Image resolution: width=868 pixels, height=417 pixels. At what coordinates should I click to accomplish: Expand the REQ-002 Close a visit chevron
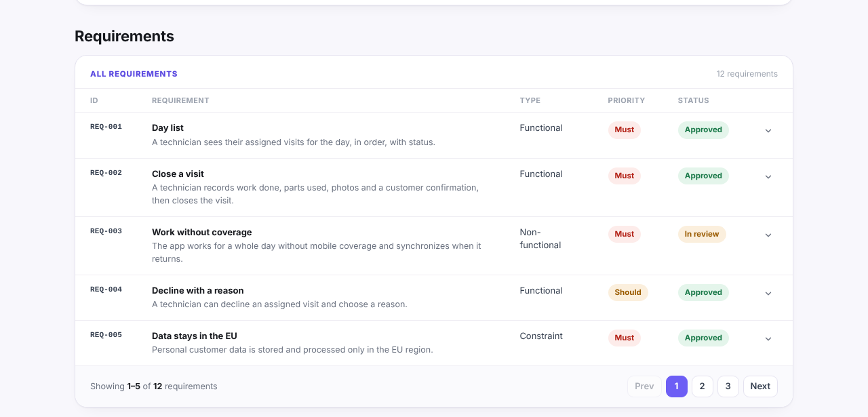(x=768, y=177)
